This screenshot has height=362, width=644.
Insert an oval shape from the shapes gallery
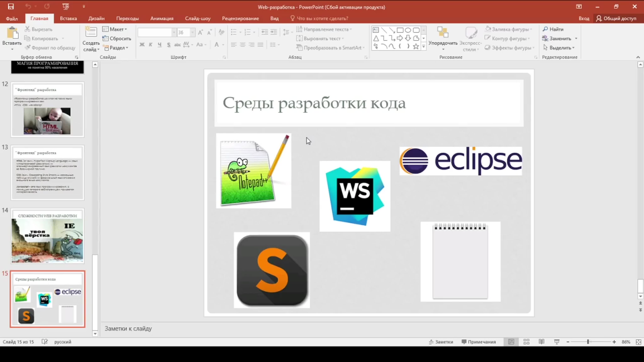(408, 30)
